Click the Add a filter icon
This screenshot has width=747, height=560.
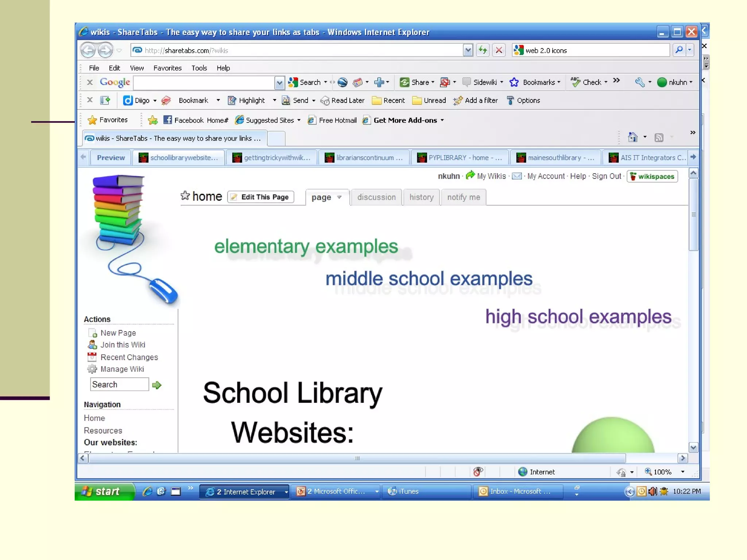point(458,101)
